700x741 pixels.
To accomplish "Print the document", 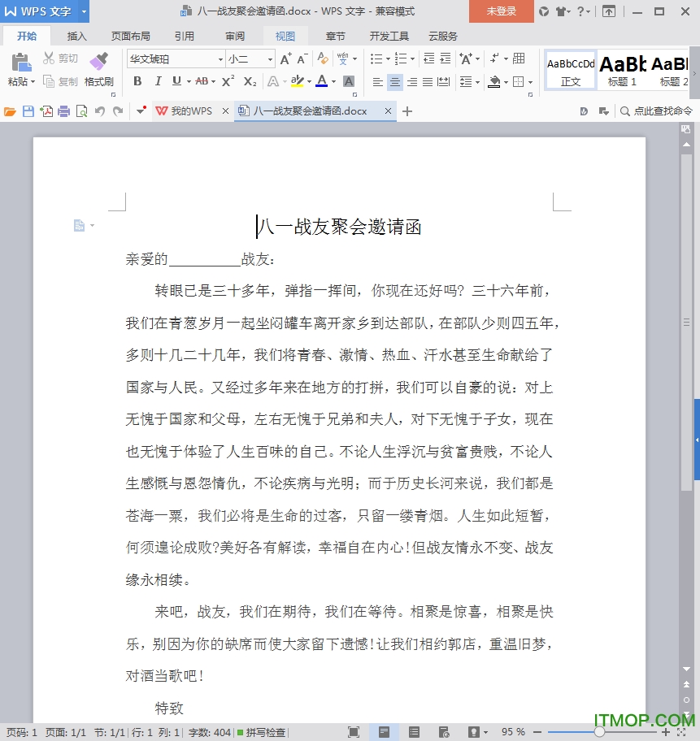I will click(x=64, y=111).
